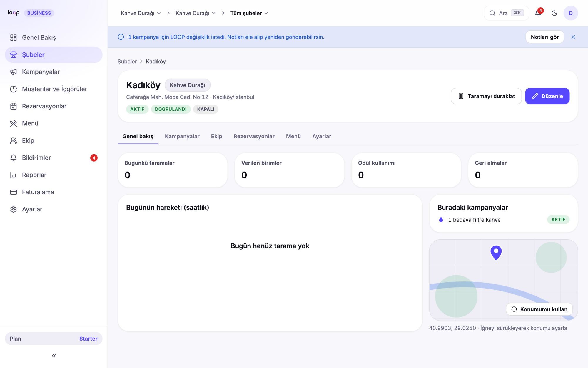The height and width of the screenshot is (368, 588).
Task: Click the Ayarlar gear icon in sidebar
Action: 14,209
